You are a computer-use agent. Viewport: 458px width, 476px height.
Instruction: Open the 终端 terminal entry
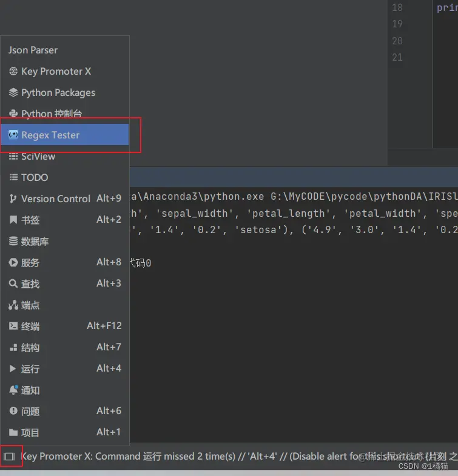tap(64, 327)
